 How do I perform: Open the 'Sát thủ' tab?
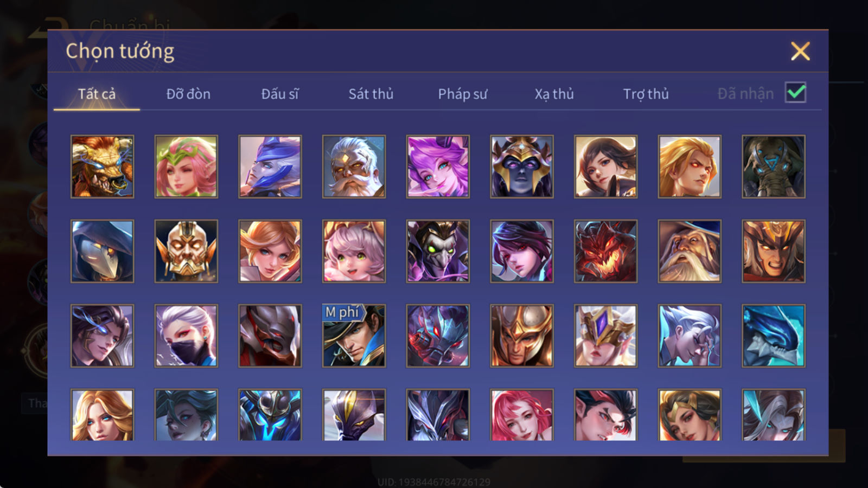click(371, 94)
